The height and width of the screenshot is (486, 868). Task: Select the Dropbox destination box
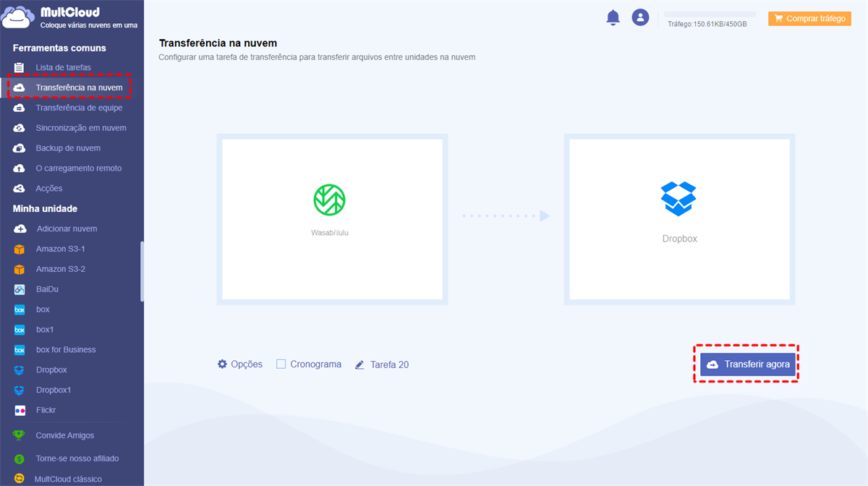pos(680,219)
